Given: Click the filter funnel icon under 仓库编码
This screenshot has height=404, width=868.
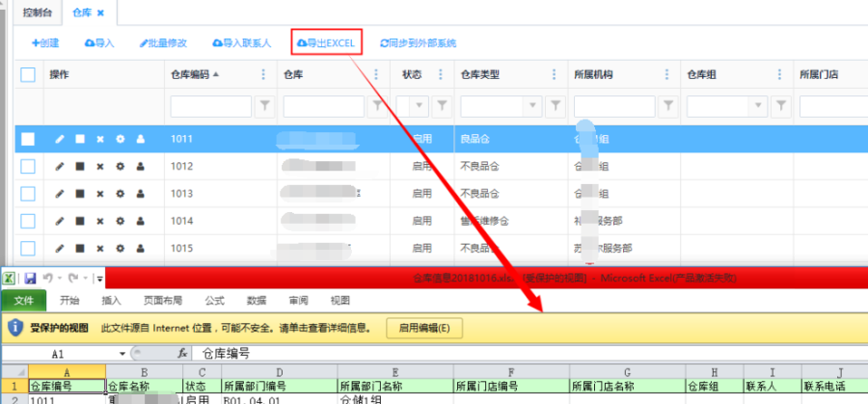Looking at the screenshot, I should tap(264, 105).
